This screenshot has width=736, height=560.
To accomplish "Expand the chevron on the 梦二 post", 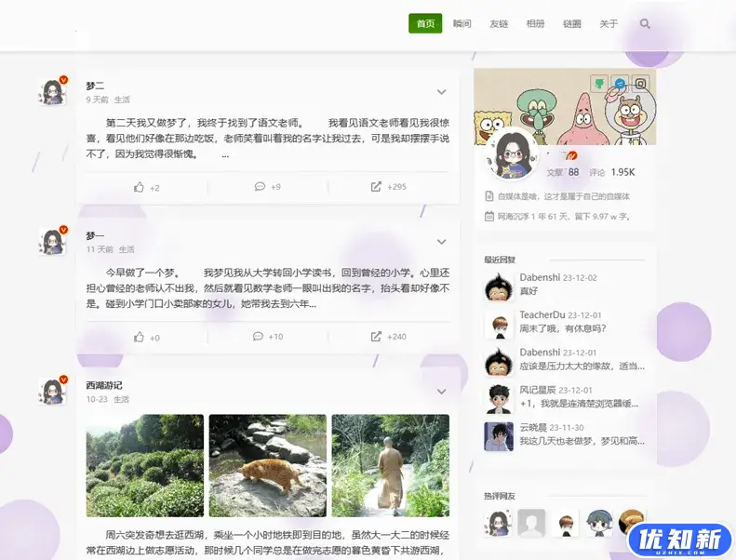I will (441, 92).
